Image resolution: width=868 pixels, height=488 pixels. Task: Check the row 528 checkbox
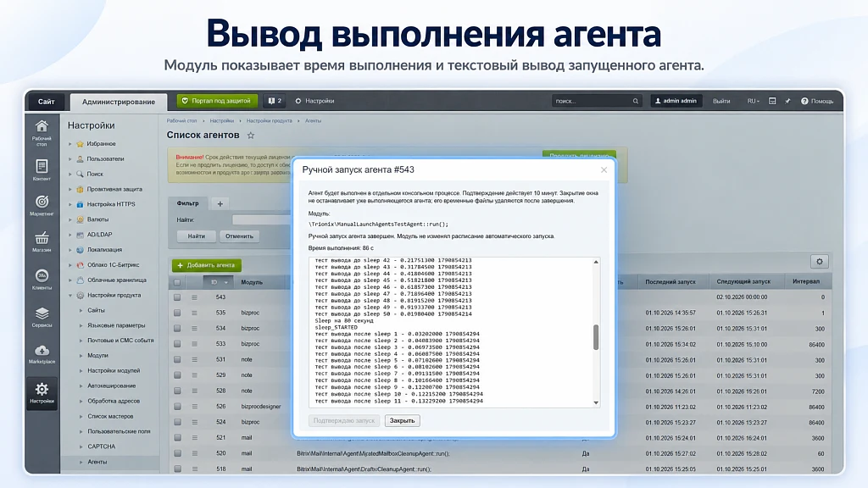click(177, 391)
